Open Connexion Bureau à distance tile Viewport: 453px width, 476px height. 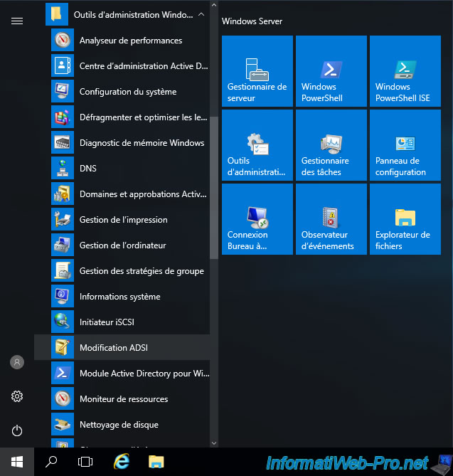click(x=257, y=219)
